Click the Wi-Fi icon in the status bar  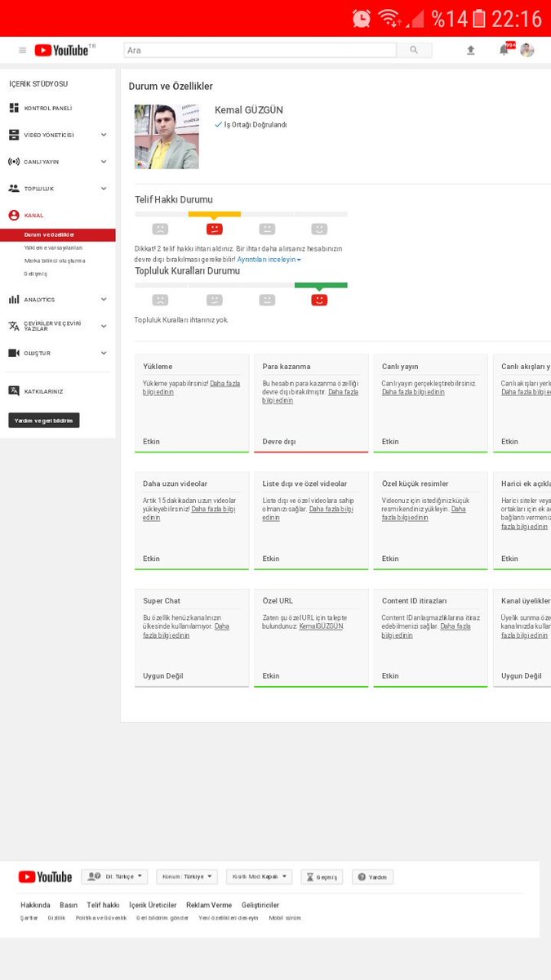(389, 18)
